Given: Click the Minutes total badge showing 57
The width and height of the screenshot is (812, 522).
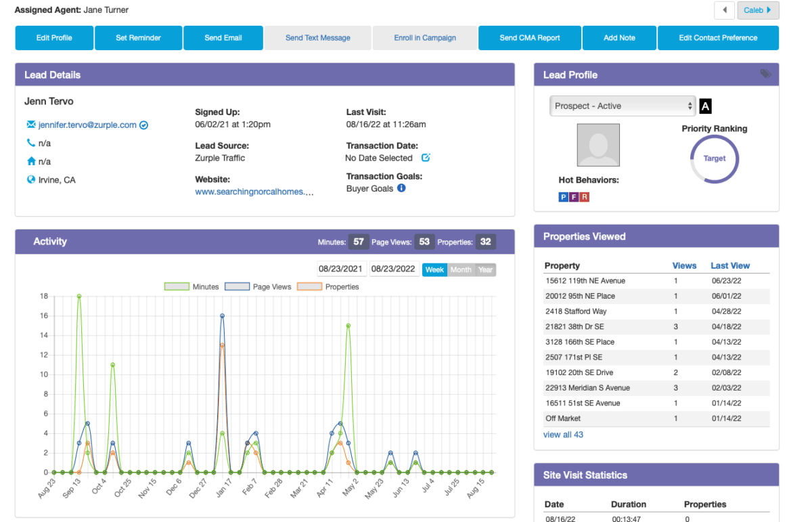Looking at the screenshot, I should (359, 242).
